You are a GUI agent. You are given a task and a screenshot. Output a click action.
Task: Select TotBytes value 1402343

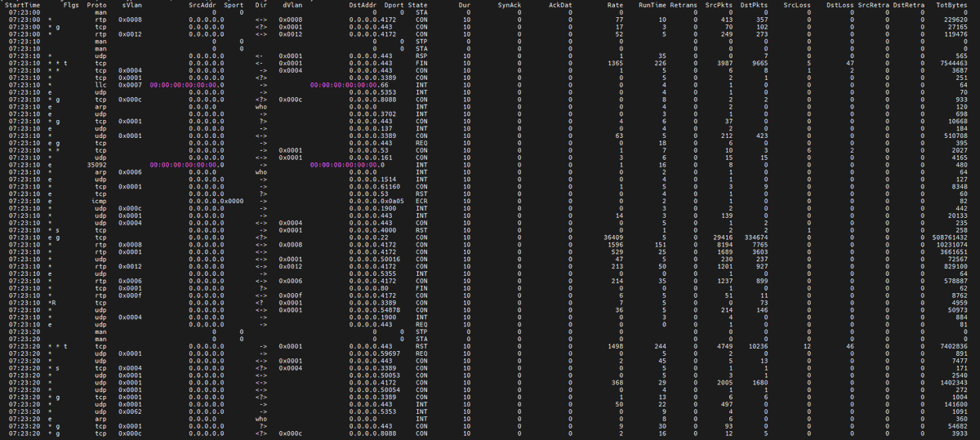[955, 382]
